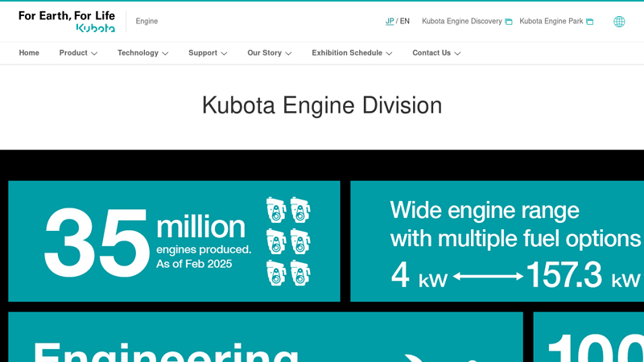Expand the chevron next to Contact Us
This screenshot has width=644, height=362.
pos(457,53)
